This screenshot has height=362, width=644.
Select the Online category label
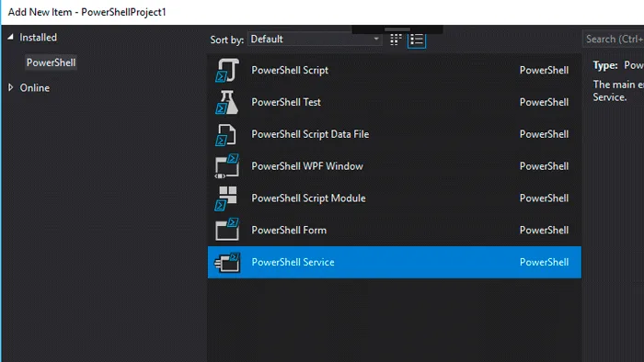tap(35, 87)
